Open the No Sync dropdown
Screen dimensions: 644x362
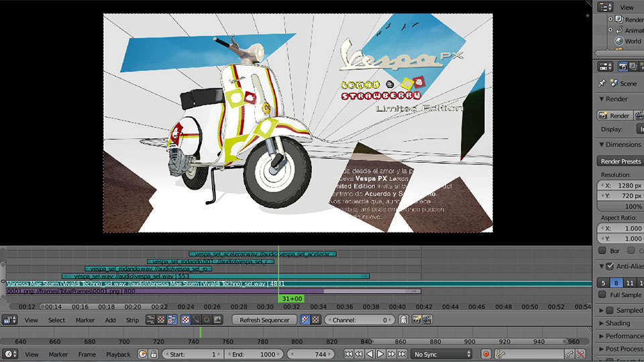442,354
